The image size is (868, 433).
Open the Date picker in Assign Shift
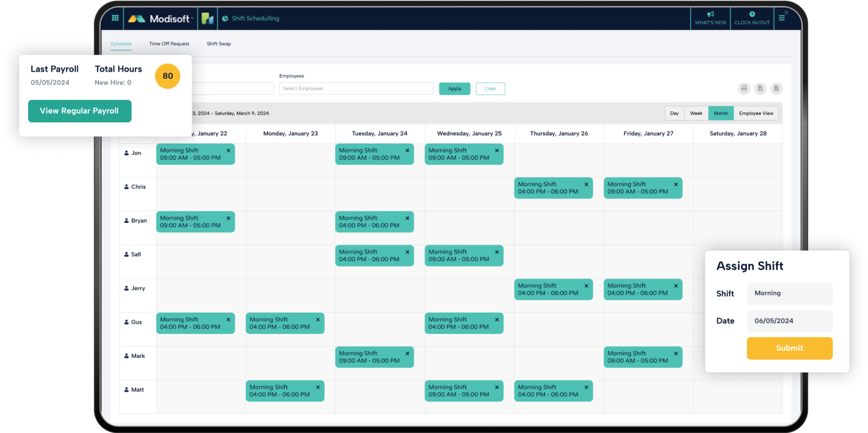click(x=789, y=321)
